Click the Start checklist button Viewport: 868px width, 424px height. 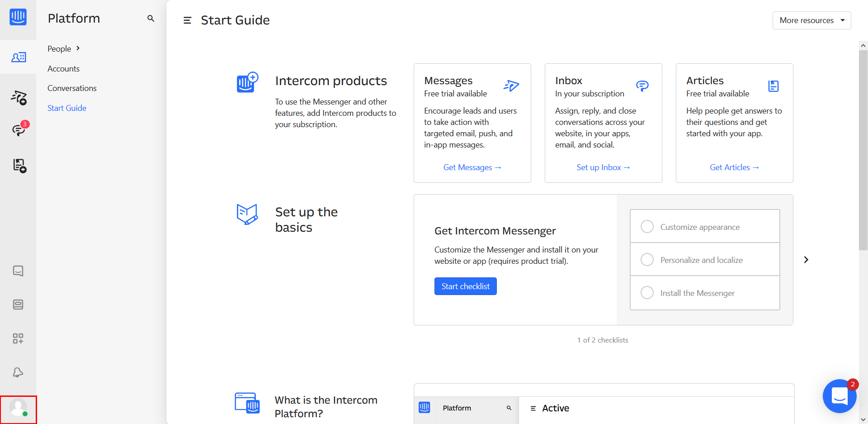tap(466, 286)
